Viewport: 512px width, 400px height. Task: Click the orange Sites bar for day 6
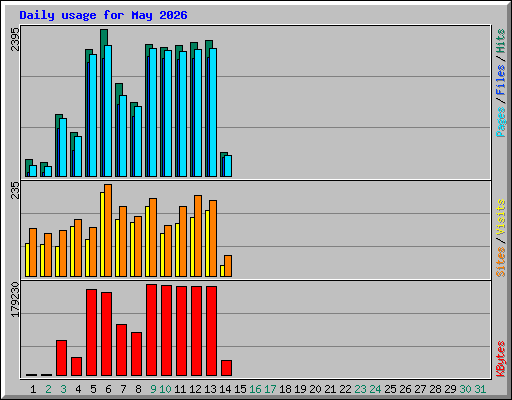108,230
